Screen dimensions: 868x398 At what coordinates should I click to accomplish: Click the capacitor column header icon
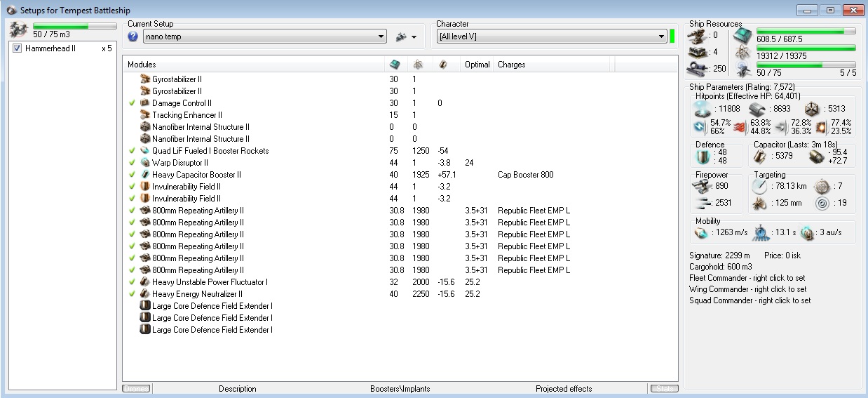coord(442,65)
